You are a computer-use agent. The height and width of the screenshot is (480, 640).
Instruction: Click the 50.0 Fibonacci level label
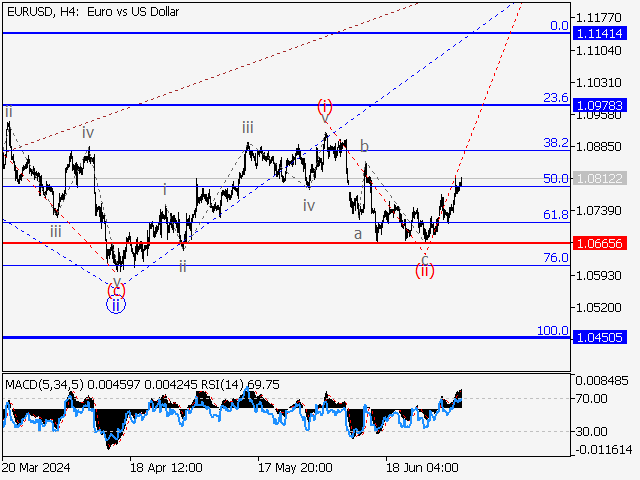556,179
